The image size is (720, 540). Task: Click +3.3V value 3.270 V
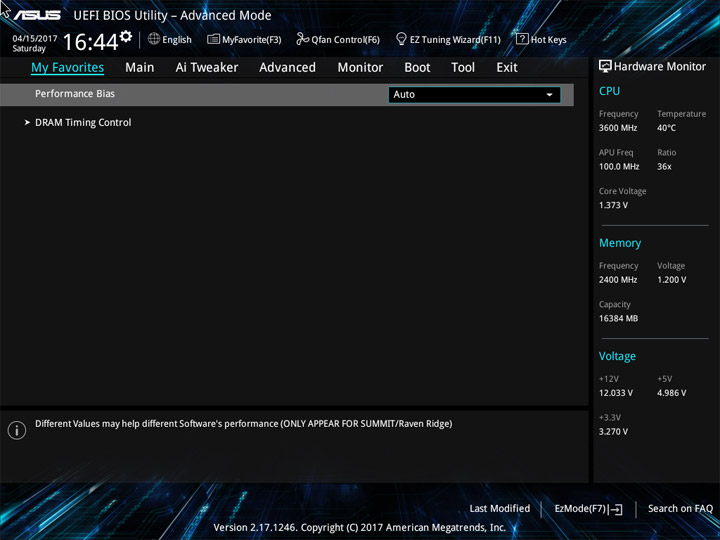(x=613, y=432)
